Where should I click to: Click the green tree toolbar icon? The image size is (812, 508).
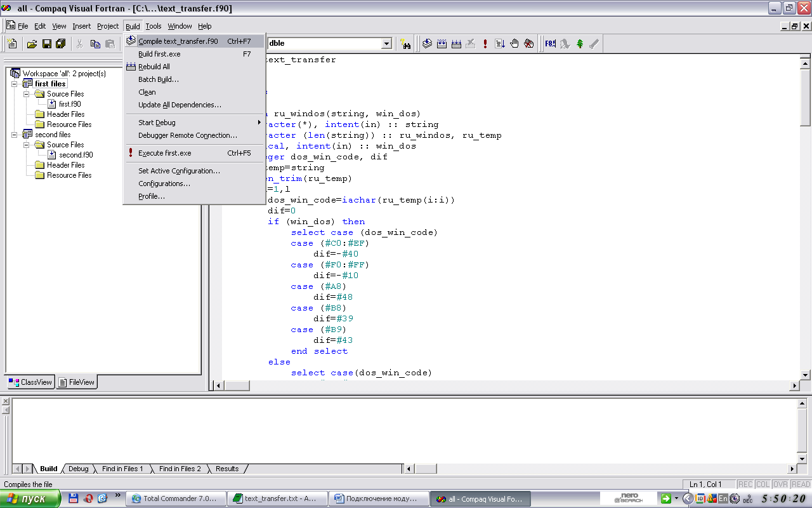[579, 44]
